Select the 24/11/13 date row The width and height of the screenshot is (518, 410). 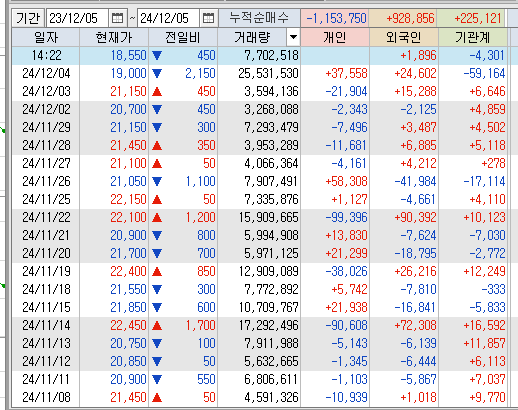tap(46, 343)
